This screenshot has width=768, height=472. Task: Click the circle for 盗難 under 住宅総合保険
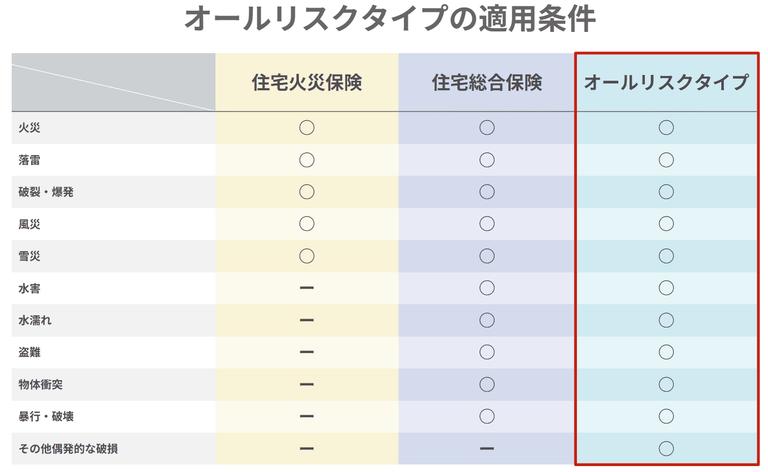coord(487,352)
